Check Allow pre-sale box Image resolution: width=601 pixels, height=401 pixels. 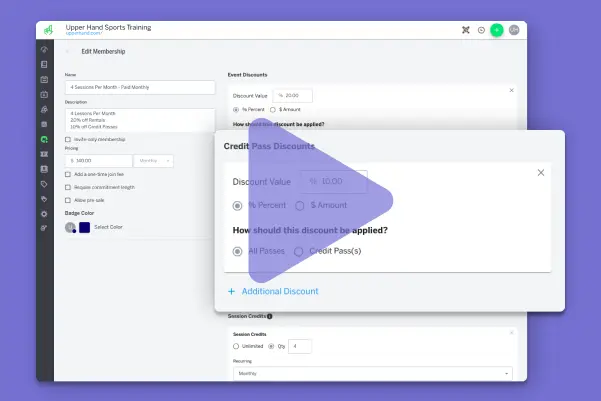68,200
